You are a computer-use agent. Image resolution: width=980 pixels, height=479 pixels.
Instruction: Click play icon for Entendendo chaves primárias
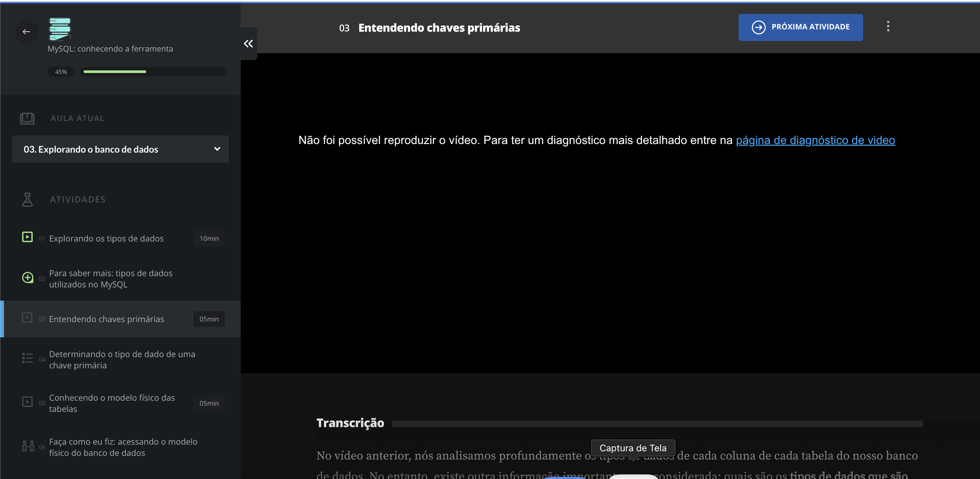tap(27, 317)
